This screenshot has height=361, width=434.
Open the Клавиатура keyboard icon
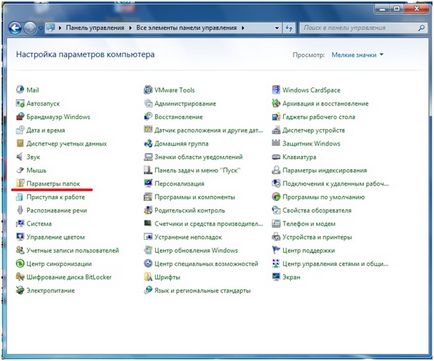pos(276,157)
